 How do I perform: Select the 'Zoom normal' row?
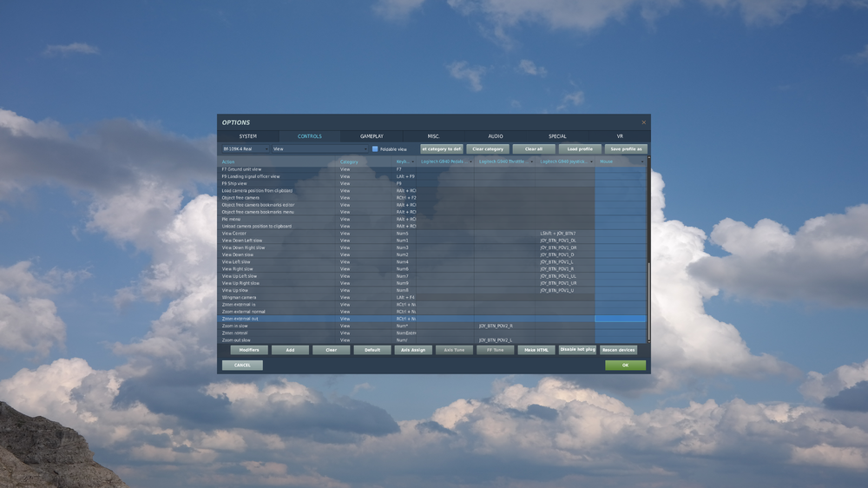432,333
